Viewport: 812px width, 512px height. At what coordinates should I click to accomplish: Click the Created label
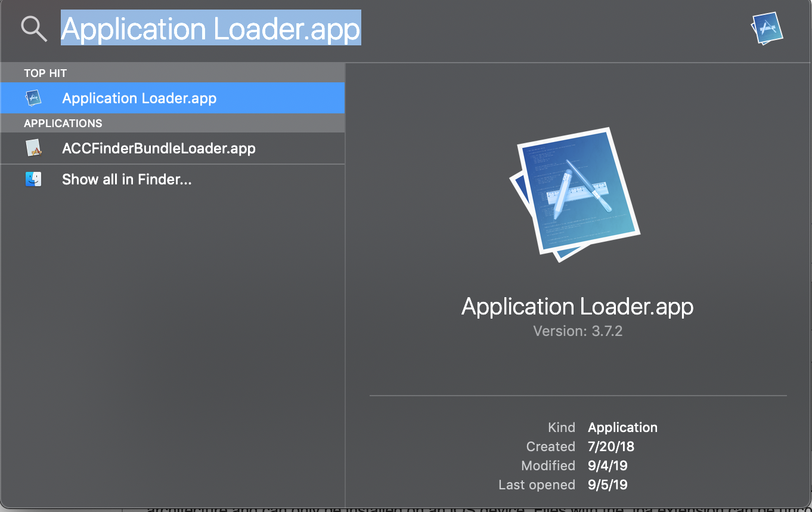[551, 446]
